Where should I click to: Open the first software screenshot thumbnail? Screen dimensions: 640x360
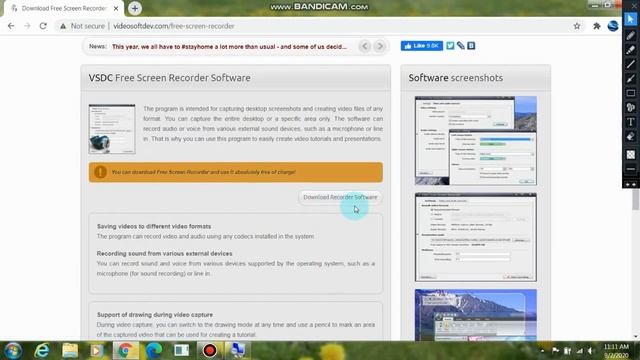(x=476, y=141)
